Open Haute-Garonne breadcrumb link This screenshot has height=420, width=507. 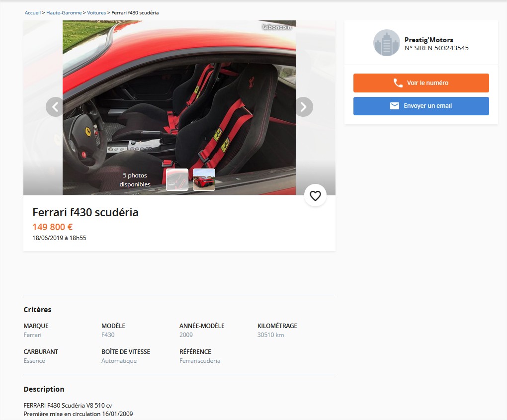[x=64, y=12]
